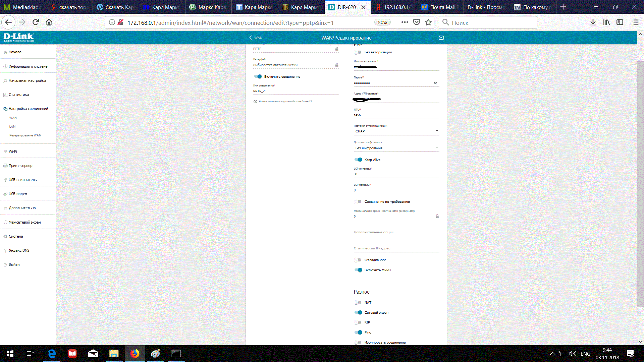The image size is (644, 362).
Task: Click the MTU input field
Action: click(x=396, y=115)
